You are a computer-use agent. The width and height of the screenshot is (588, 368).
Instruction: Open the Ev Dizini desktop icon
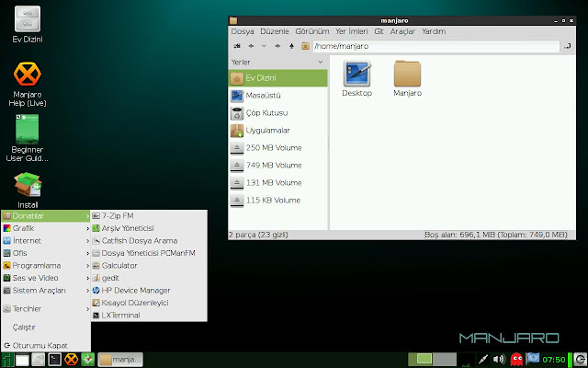click(28, 24)
